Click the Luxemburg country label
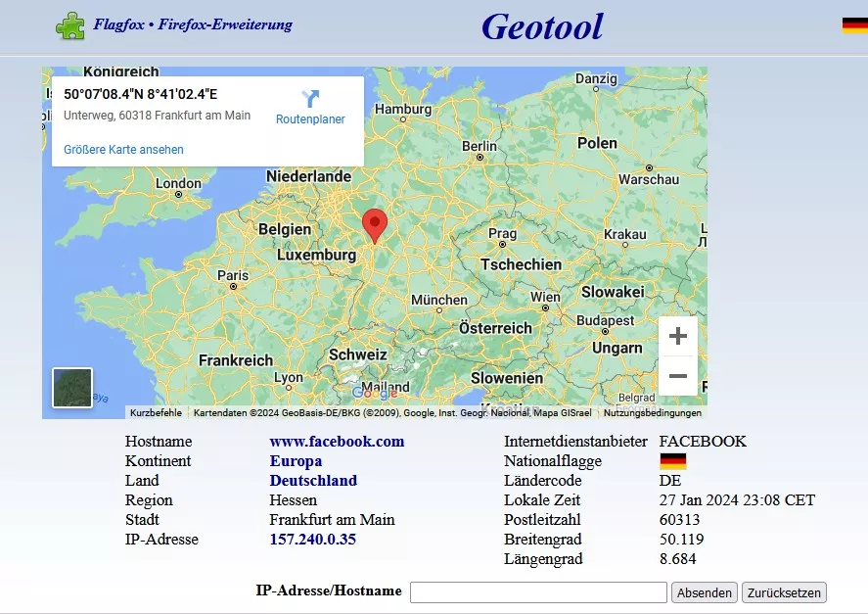 [x=317, y=255]
